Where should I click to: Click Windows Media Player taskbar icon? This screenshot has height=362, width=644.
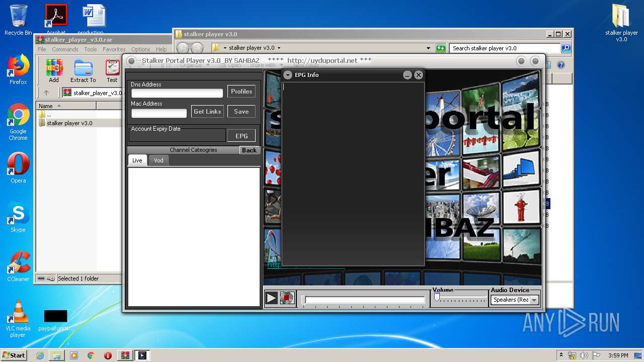click(74, 355)
